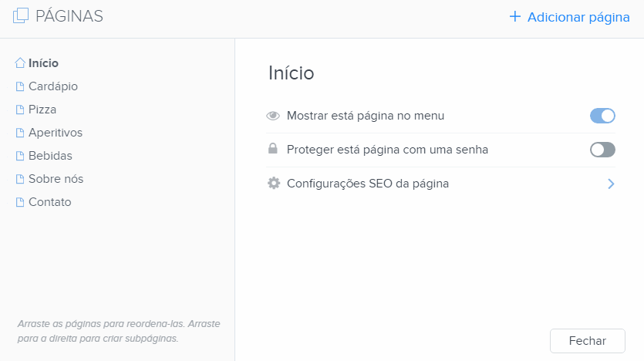
Task: Choose the Aperitivos page
Action: pos(56,133)
